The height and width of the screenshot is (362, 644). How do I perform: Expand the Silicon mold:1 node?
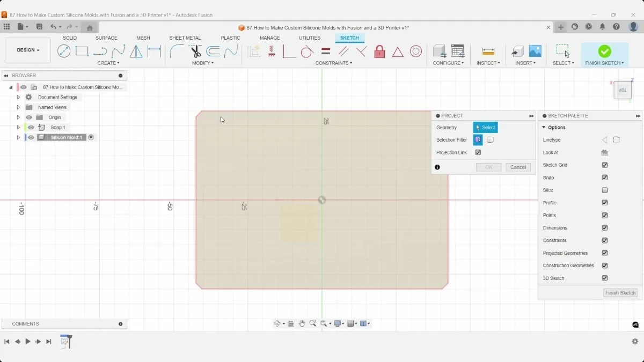[x=18, y=138]
